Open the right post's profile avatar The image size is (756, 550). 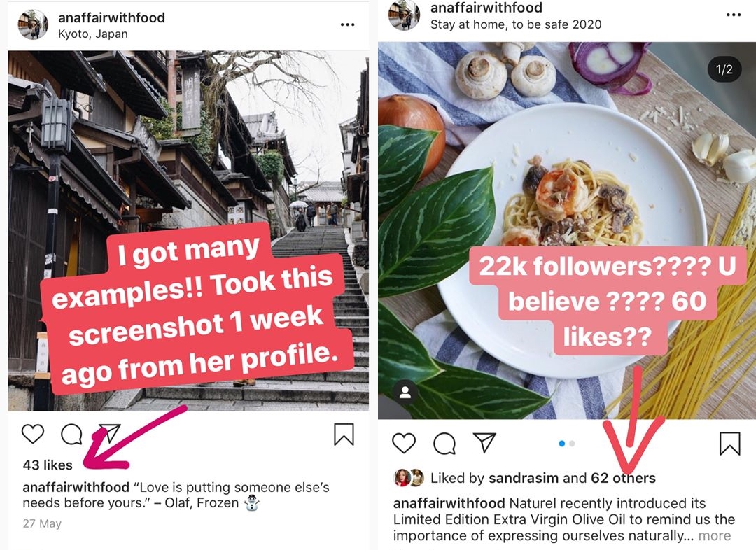404,15
